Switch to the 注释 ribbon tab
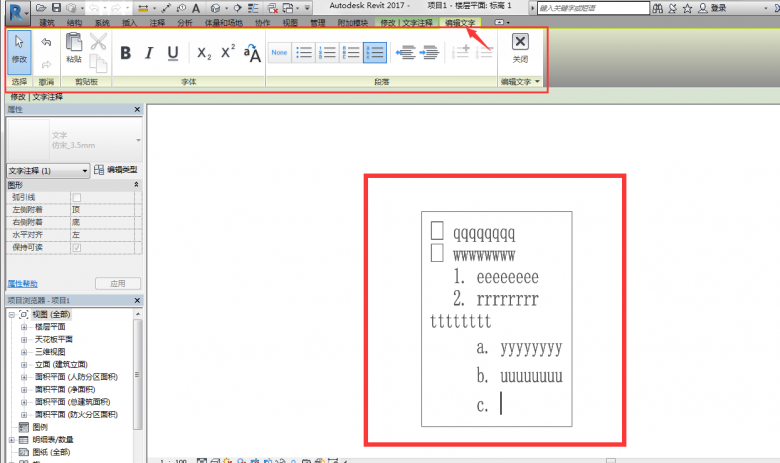The image size is (780, 463). (157, 21)
